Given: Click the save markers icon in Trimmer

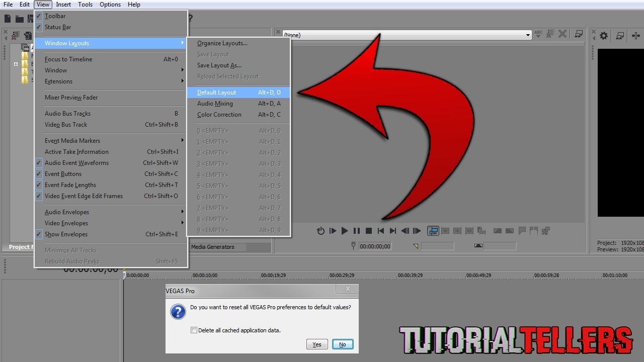Looking at the screenshot, I should [x=546, y=231].
